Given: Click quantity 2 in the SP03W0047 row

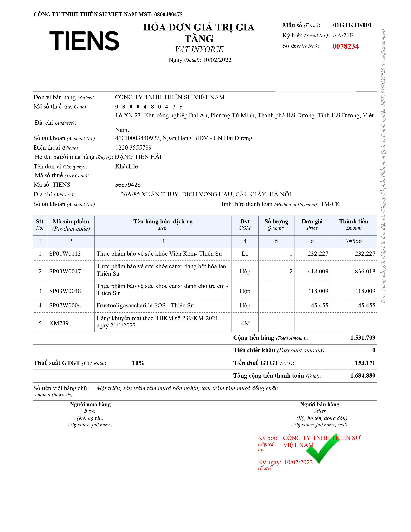Looking at the screenshot, I should (291, 272).
